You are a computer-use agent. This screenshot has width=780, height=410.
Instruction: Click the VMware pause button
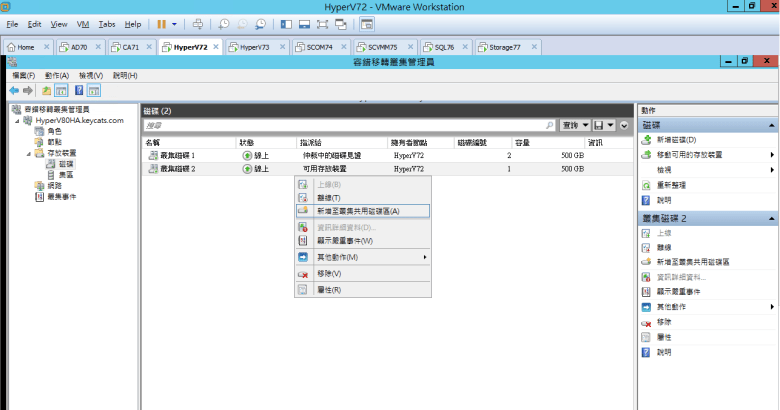[160, 23]
